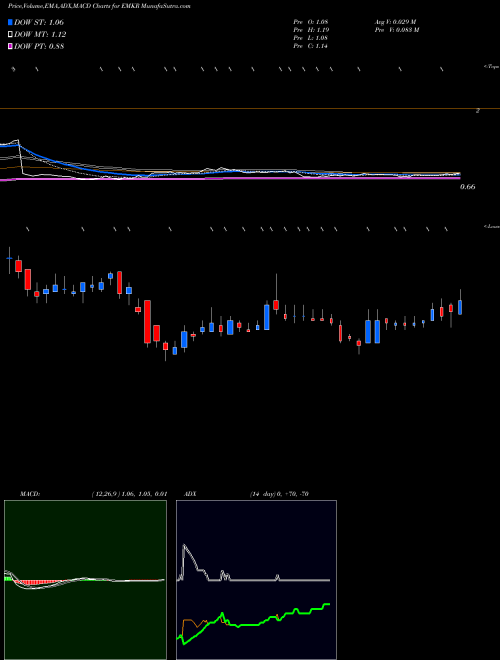Viewport: 500px width, 660px height.
Task: Click the 'ADX' indicator heading
Action: (x=190, y=494)
